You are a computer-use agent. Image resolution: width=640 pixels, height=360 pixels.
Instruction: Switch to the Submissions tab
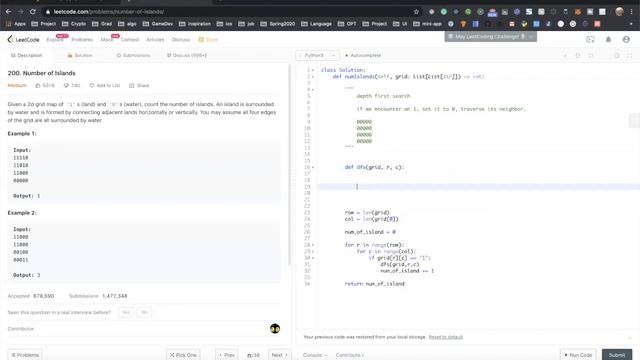[x=133, y=55]
